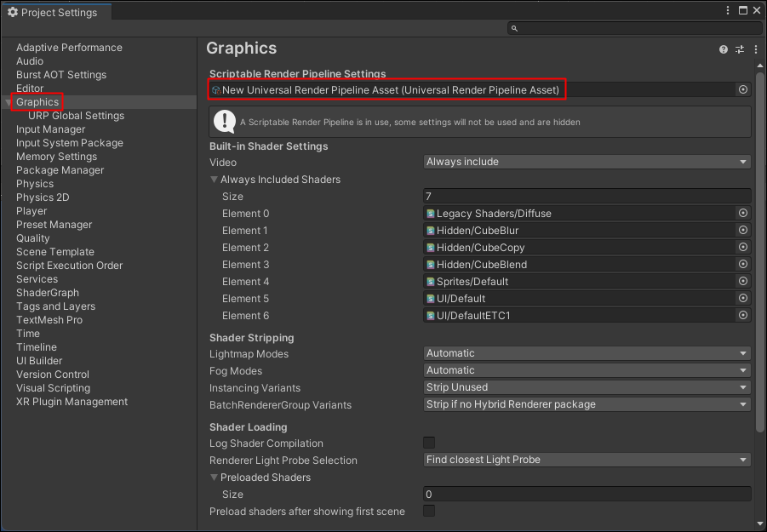767x532 pixels.
Task: Click the Sprites/Default shader icon
Action: pos(431,282)
